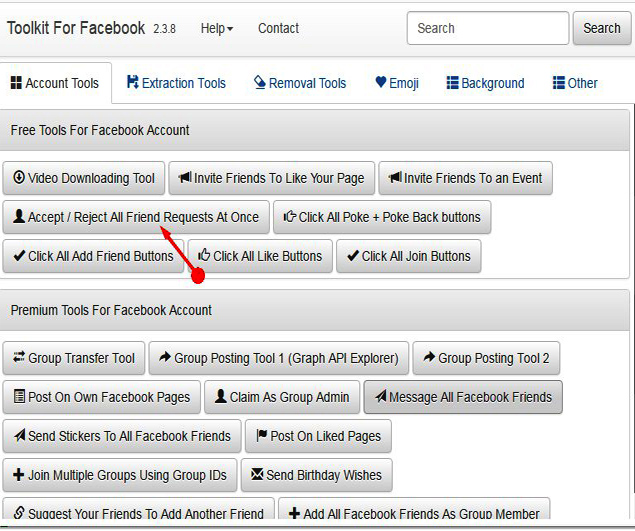Screen dimensions: 635x531
Task: Focus the Search input field
Action: pyautogui.click(x=488, y=28)
